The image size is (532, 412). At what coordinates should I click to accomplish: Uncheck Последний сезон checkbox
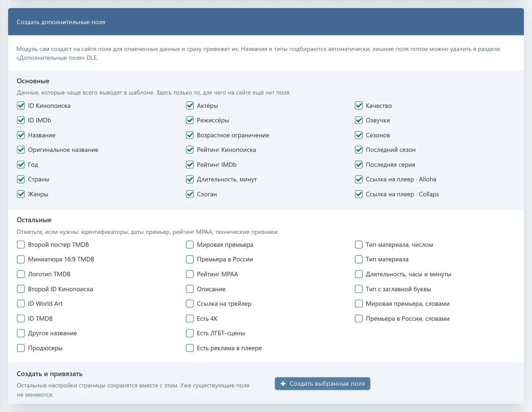pyautogui.click(x=359, y=150)
